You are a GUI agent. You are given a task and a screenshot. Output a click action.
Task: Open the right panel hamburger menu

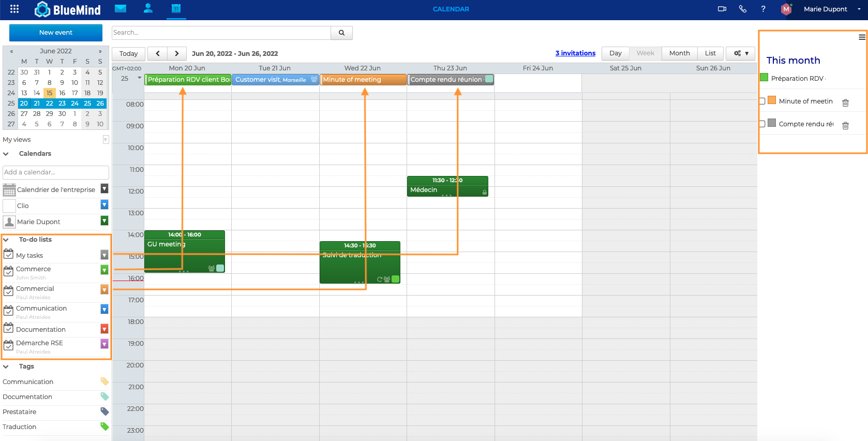[x=862, y=37]
